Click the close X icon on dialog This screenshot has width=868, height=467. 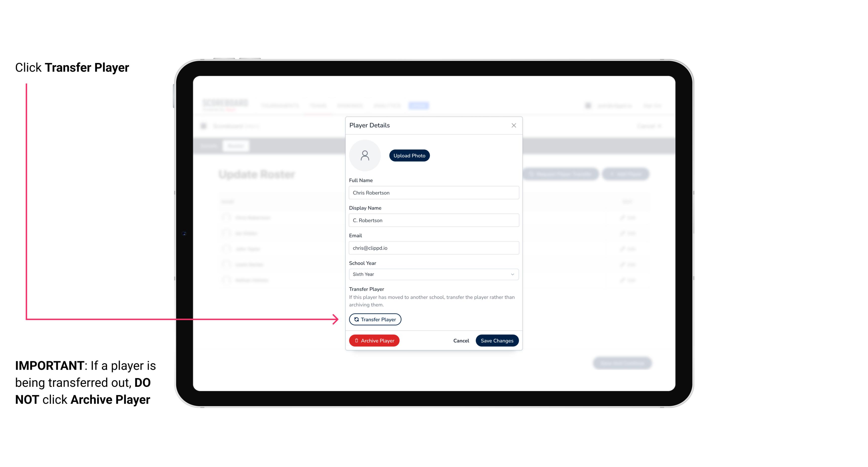(513, 125)
